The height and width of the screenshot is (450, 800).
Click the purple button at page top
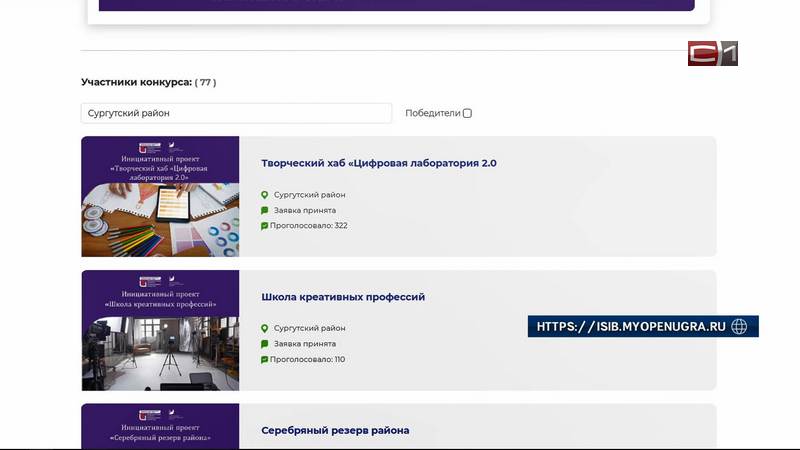396,5
